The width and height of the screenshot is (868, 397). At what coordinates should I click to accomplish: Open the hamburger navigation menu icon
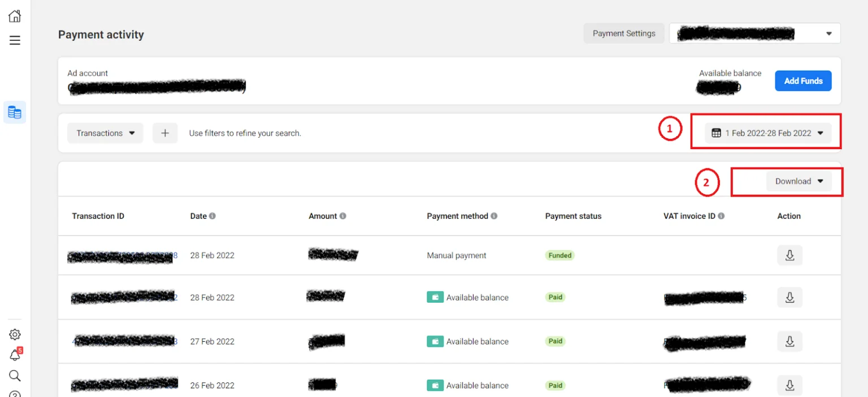(14, 40)
